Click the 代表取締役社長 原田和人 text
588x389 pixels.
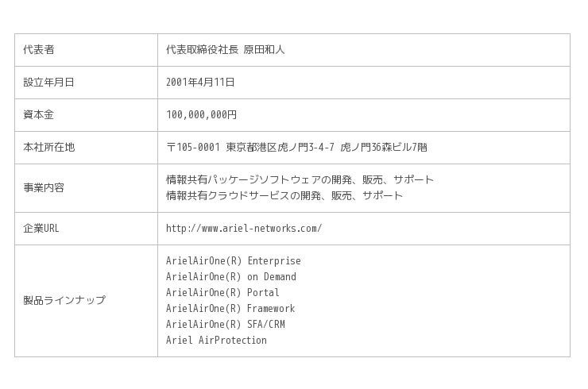click(x=225, y=50)
